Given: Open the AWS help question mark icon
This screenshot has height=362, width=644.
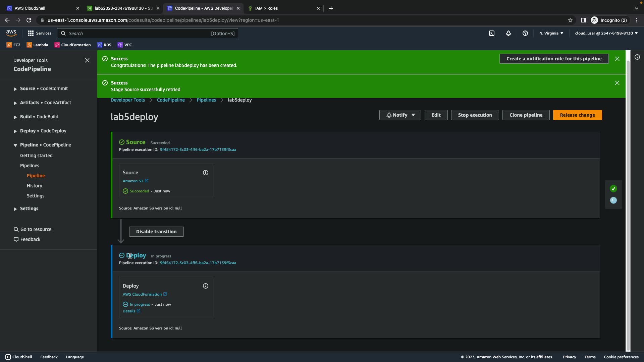Looking at the screenshot, I should (x=525, y=33).
